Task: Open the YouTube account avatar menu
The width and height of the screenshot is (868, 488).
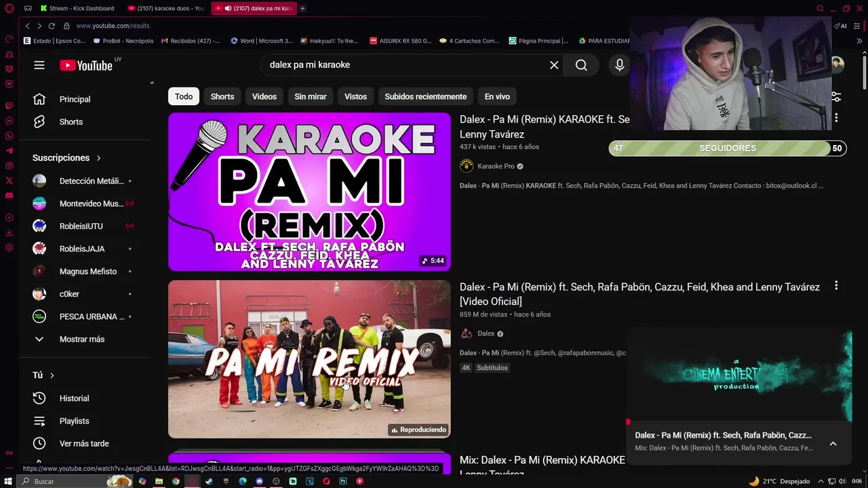Action: (837, 65)
